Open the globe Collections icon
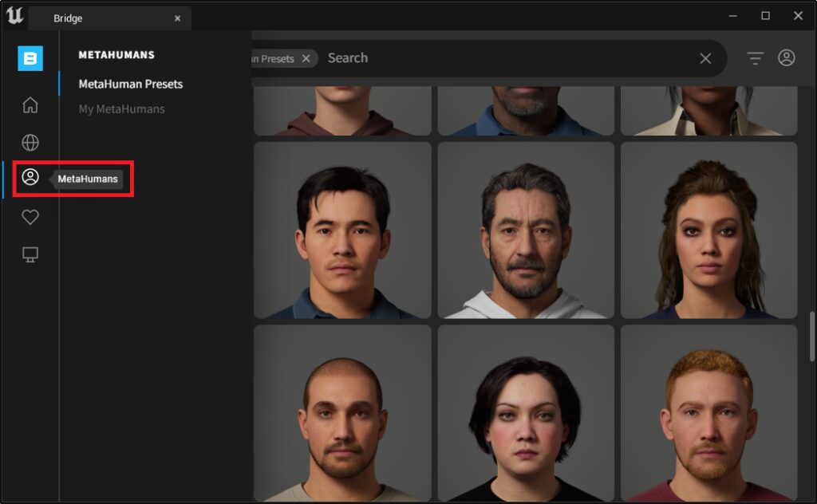817x504 pixels. click(x=30, y=142)
